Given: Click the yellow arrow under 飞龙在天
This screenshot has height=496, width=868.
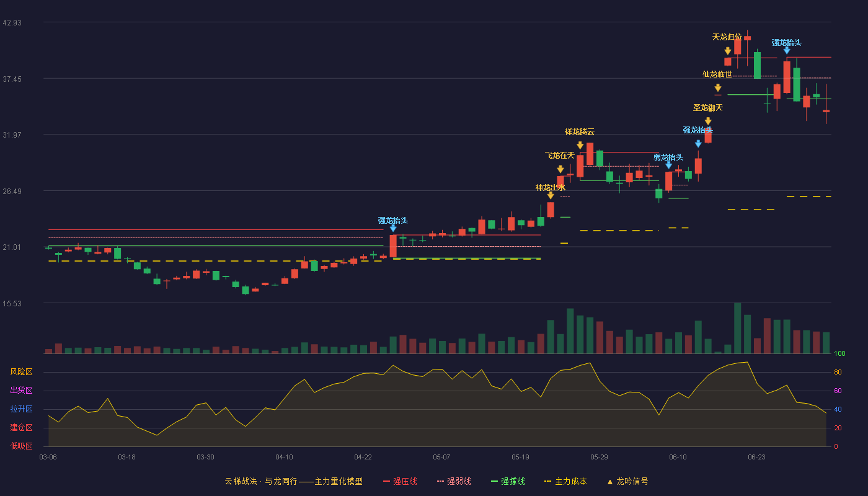Looking at the screenshot, I should coord(560,169).
